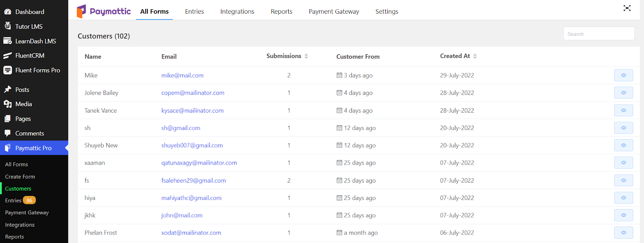Sort by Created At column arrows
This screenshot has height=243, width=644.
(475, 56)
